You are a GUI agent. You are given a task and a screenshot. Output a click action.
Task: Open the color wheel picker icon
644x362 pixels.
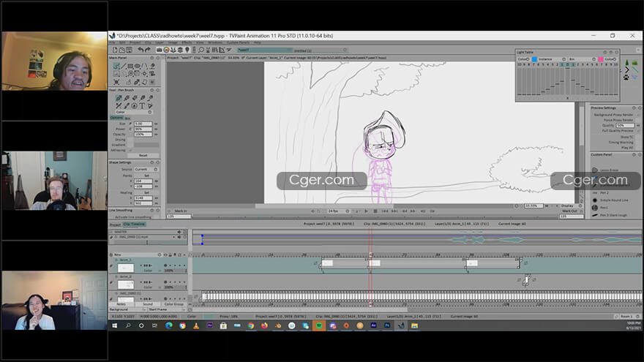(x=166, y=50)
